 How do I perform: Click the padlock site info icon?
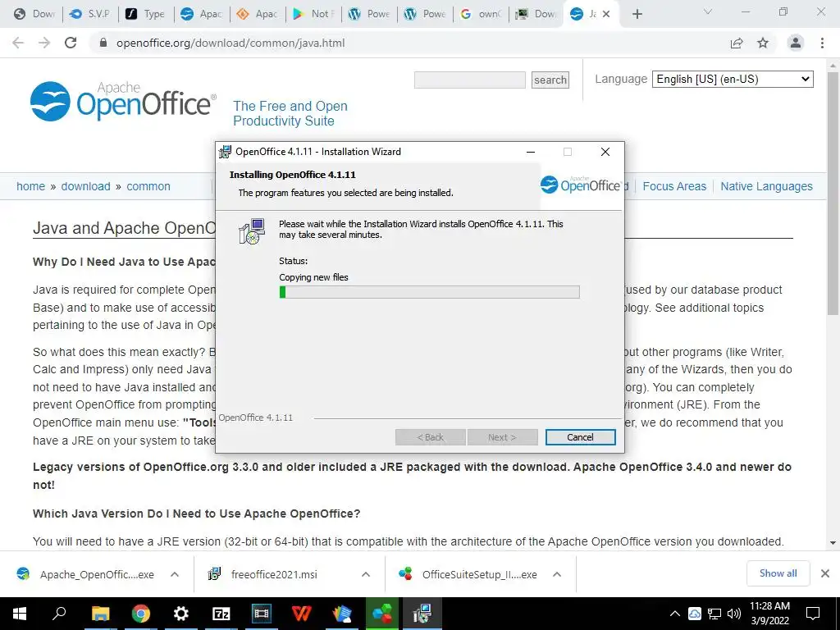(x=103, y=43)
